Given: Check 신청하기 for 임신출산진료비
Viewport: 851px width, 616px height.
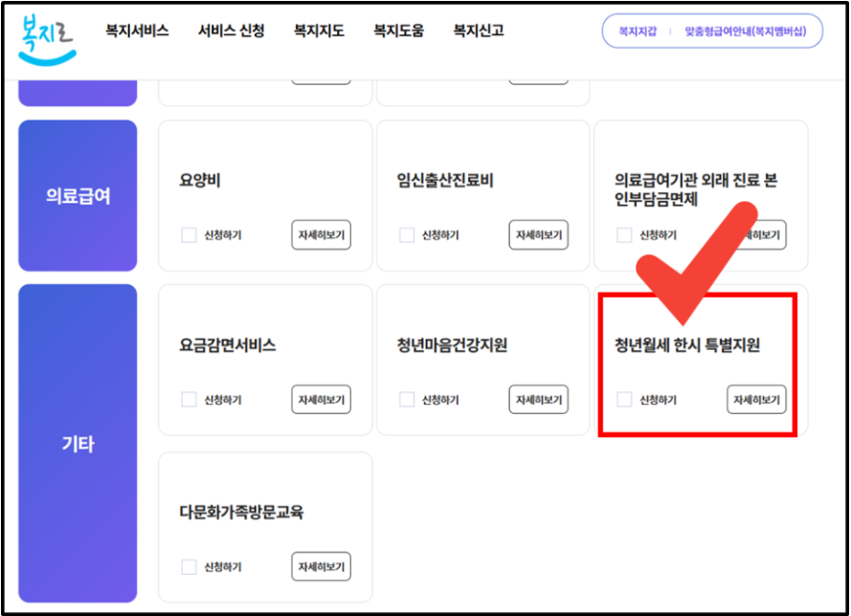Looking at the screenshot, I should 406,234.
